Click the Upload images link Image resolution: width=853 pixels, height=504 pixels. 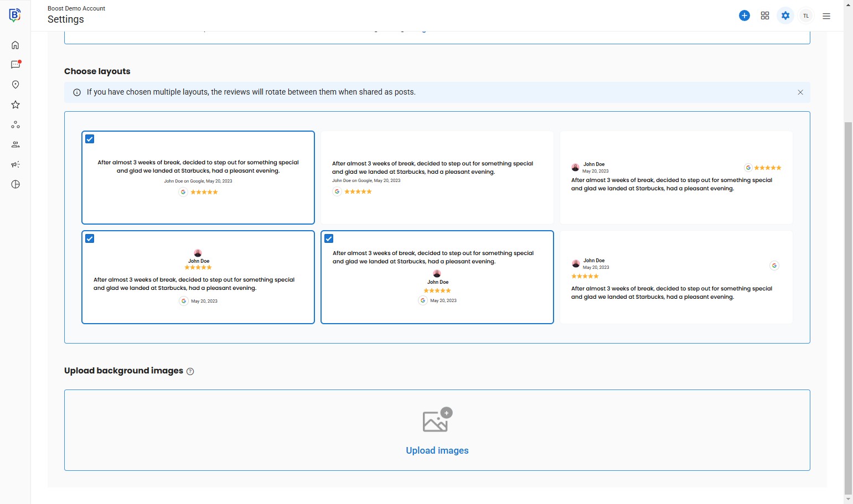pos(437,450)
